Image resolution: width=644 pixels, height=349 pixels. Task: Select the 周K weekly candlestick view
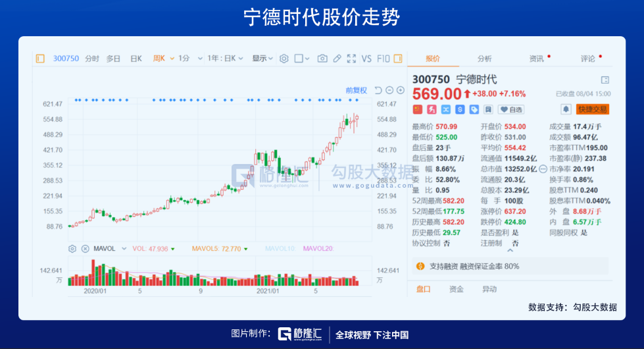tap(159, 59)
